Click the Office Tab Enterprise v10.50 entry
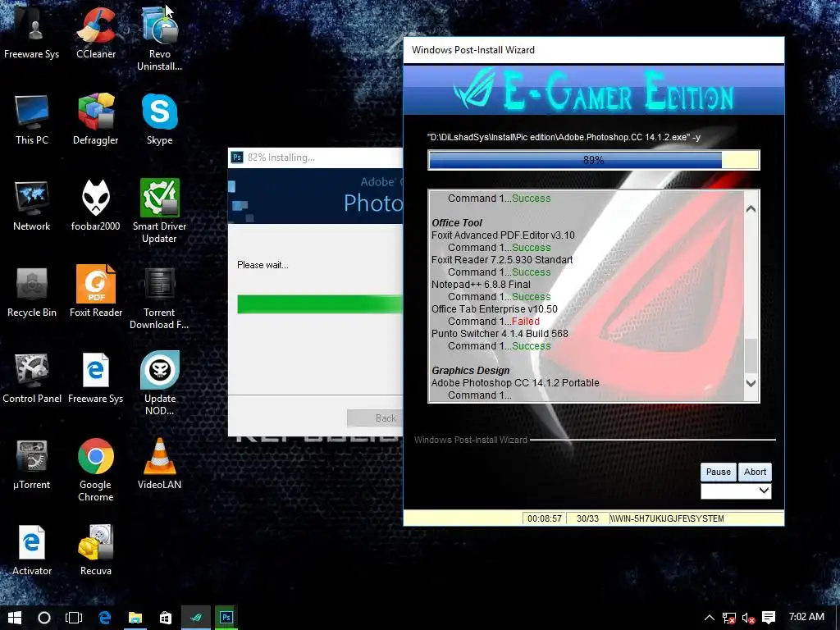Screen dimensions: 840x630 coord(494,309)
